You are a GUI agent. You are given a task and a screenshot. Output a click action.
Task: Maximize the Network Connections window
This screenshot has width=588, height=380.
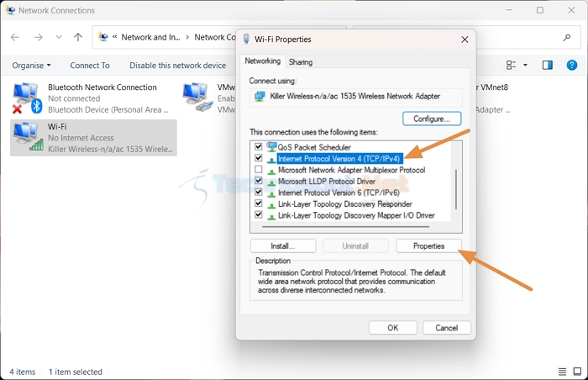point(539,10)
